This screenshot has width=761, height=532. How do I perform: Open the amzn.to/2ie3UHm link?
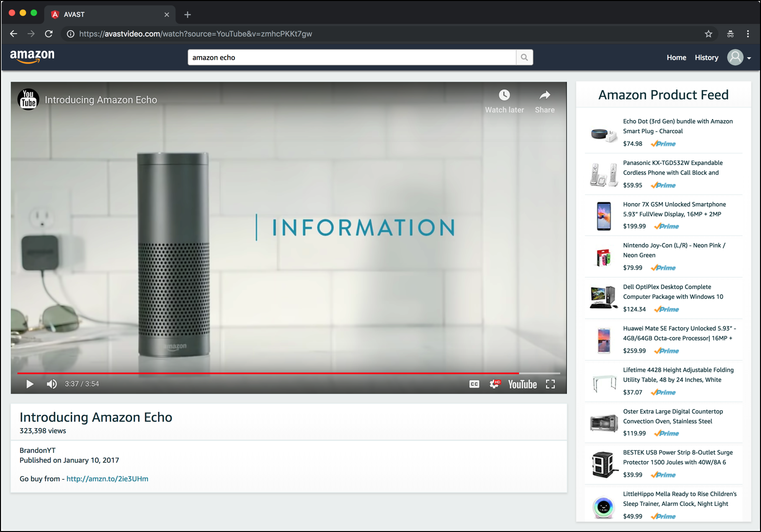pyautogui.click(x=107, y=479)
